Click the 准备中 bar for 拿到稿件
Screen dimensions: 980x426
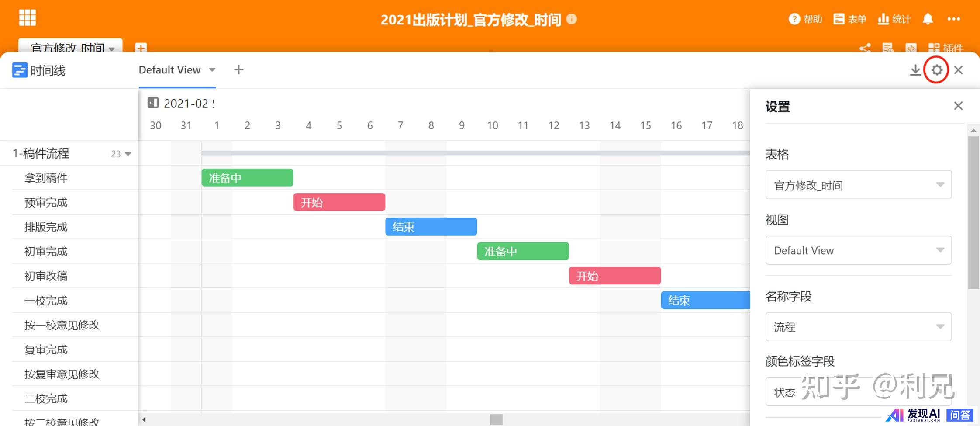(247, 178)
